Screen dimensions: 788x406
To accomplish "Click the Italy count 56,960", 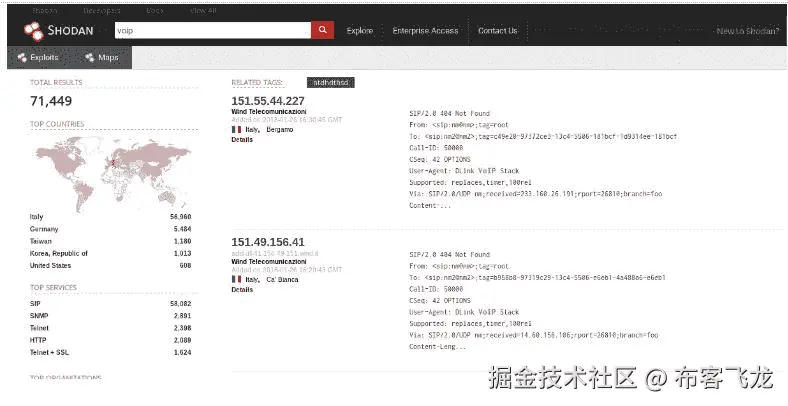I will (181, 217).
